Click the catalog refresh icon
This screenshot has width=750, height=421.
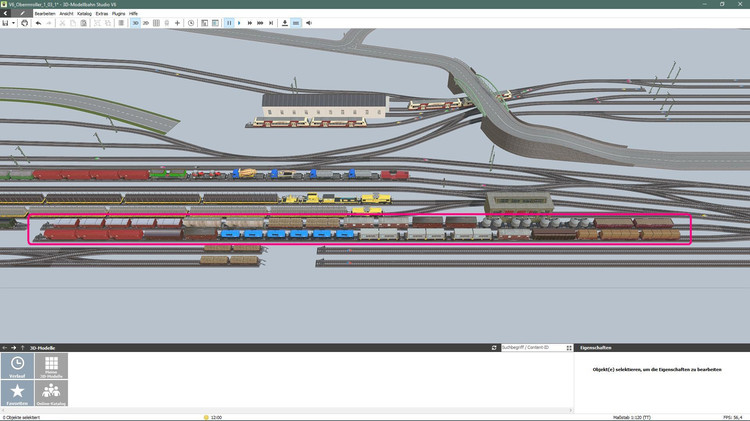(x=494, y=347)
